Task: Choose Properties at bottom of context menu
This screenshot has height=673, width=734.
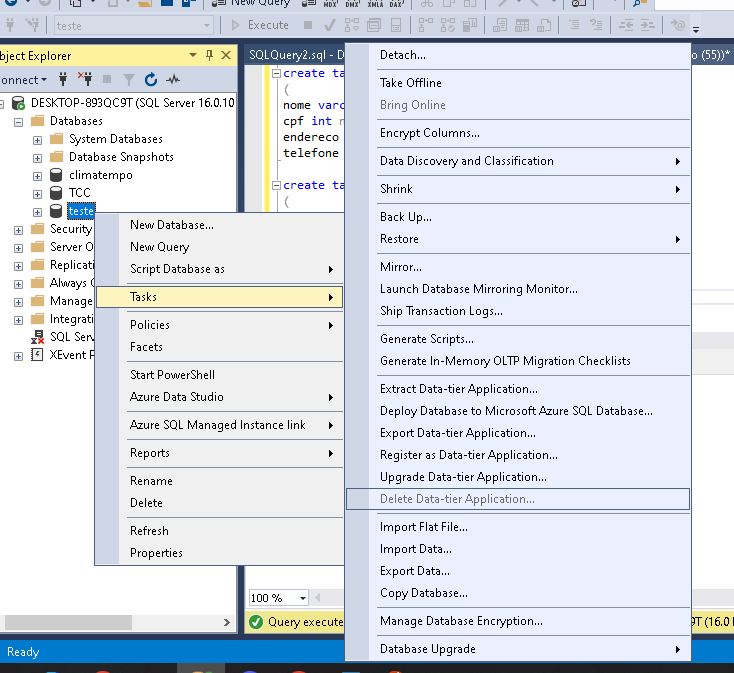Action: pyautogui.click(x=220, y=553)
